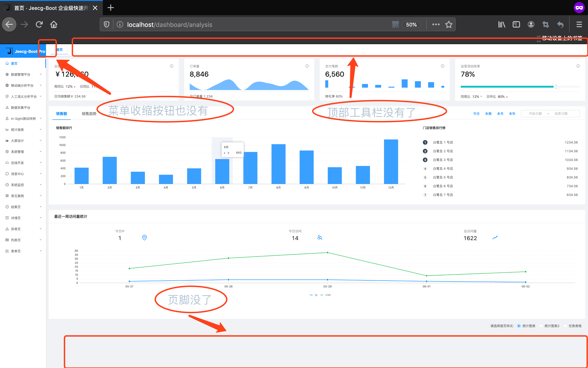Click info icon on 订单量 card
This screenshot has width=588, height=368.
tap(307, 66)
